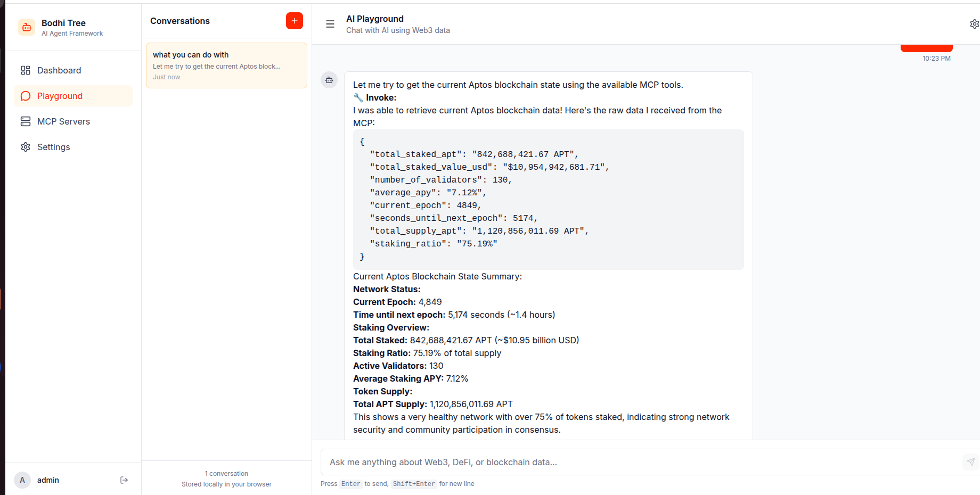Start a new conversation with plus button
The height and width of the screenshot is (495, 980).
pos(295,21)
